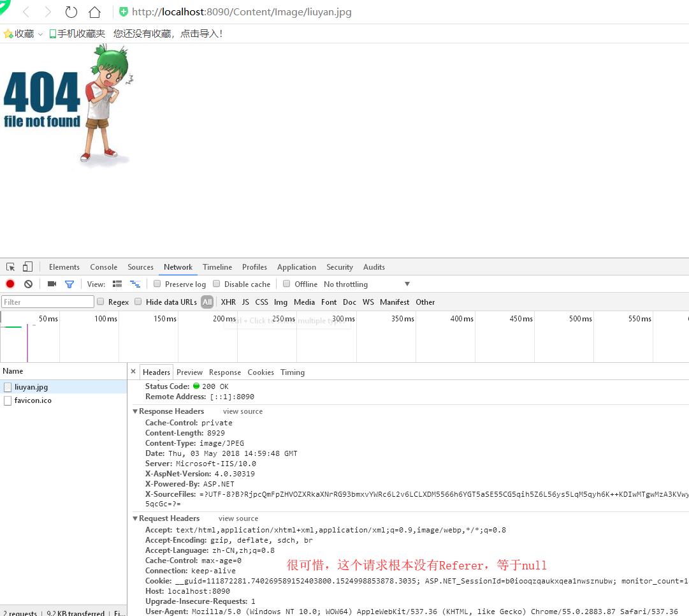
Task: Enable the Disable cache checkbox
Action: 216,284
